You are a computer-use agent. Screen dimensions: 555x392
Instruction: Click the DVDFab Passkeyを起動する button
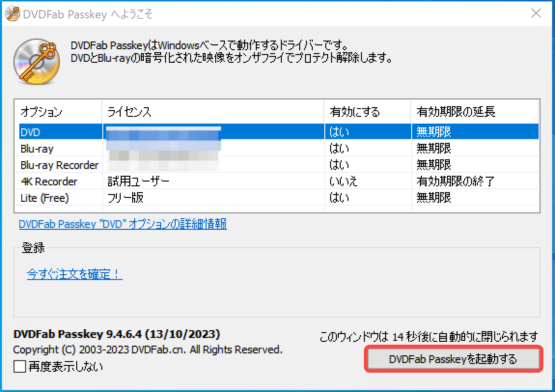coord(453,359)
